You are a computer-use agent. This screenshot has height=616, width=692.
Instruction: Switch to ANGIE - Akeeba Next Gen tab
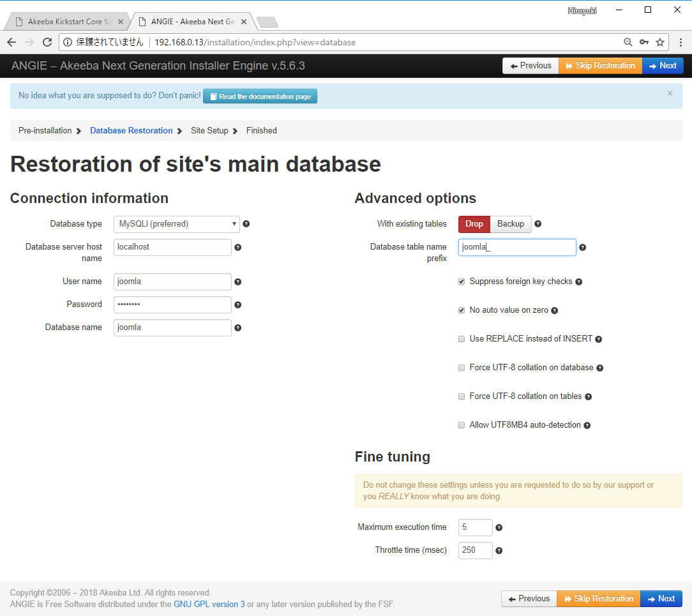pos(192,22)
